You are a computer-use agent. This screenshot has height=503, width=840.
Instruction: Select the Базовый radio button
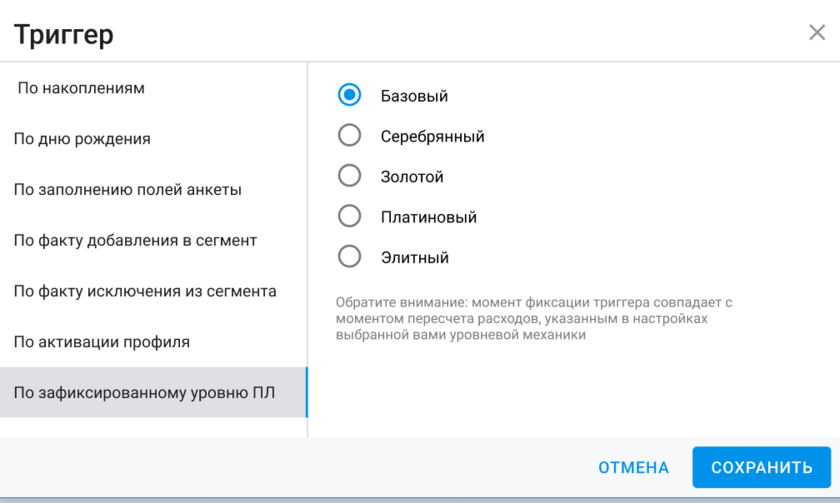coord(349,95)
